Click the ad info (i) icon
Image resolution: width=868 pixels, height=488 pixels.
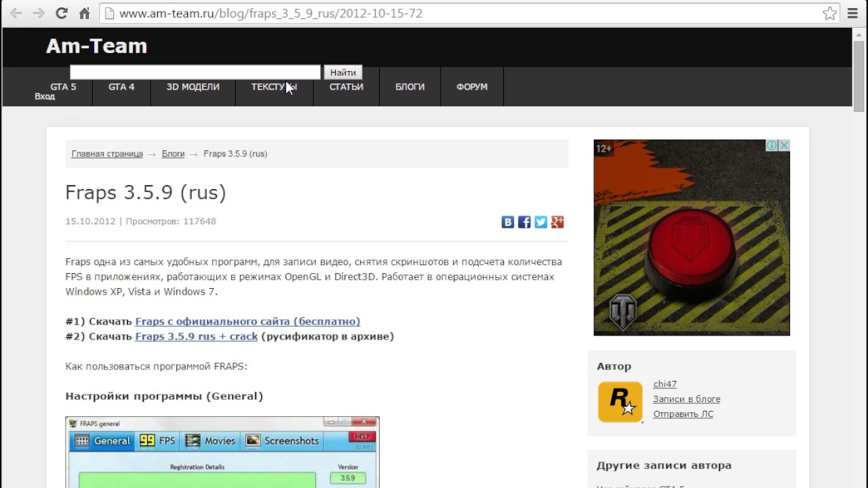click(772, 146)
